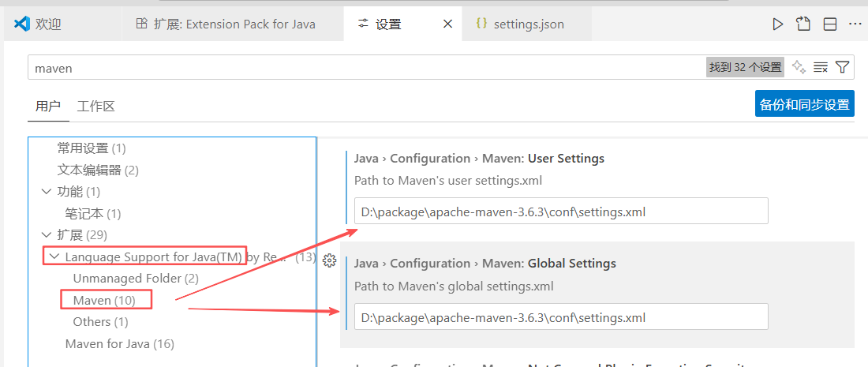Screen dimensions: 868x367
Task: Select Unmanaged Folder (2) tree item
Action: pos(136,279)
